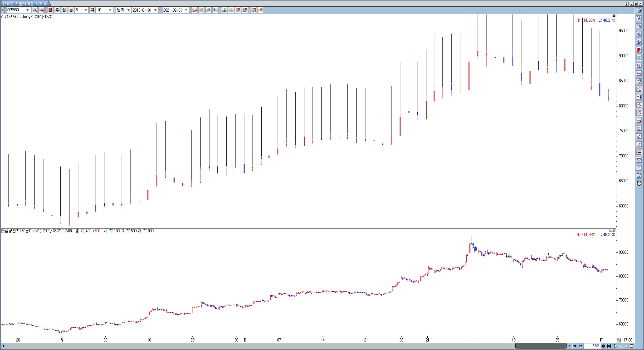Click the magnifier beside 17:00 time

(x=619, y=340)
